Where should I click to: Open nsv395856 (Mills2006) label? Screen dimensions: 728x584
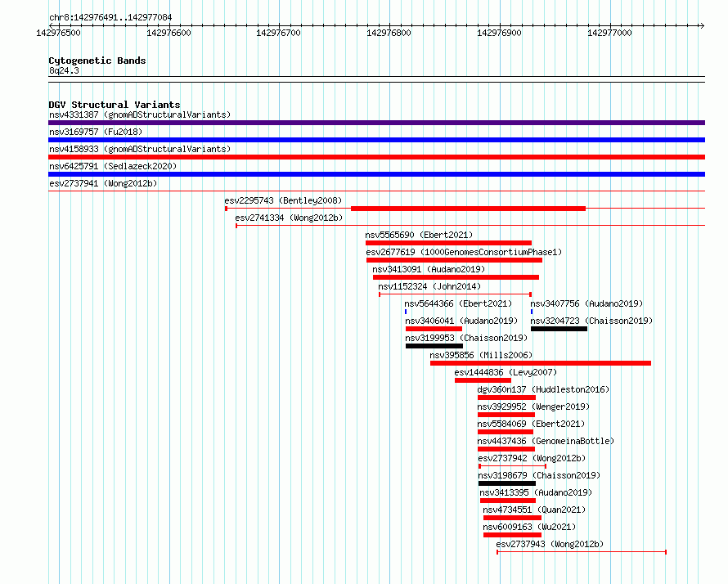(x=481, y=355)
